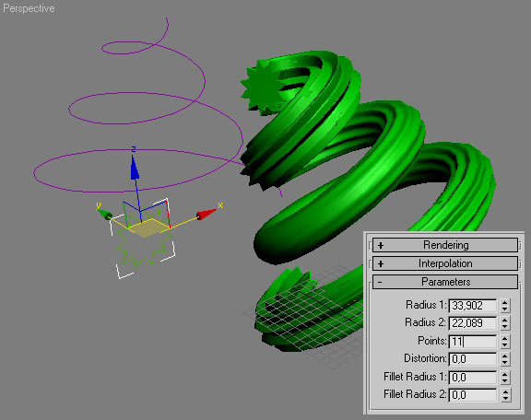Click the Distortion input field
The image size is (531, 420).
pyautogui.click(x=473, y=358)
